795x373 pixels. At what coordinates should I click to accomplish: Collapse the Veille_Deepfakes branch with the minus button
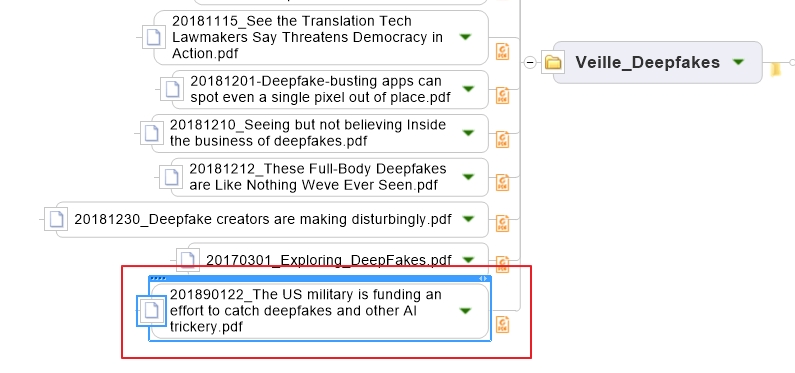click(530, 62)
